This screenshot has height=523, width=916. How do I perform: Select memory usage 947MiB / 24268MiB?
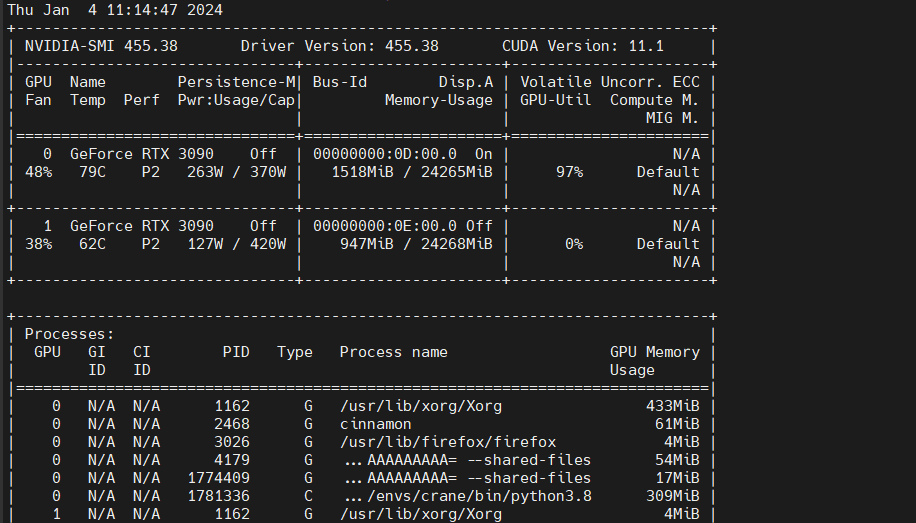pyautogui.click(x=417, y=244)
